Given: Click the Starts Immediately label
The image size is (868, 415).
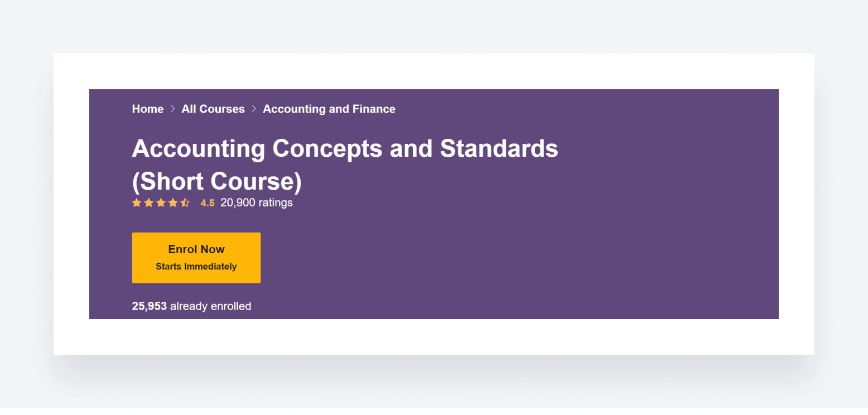Looking at the screenshot, I should (x=196, y=267).
